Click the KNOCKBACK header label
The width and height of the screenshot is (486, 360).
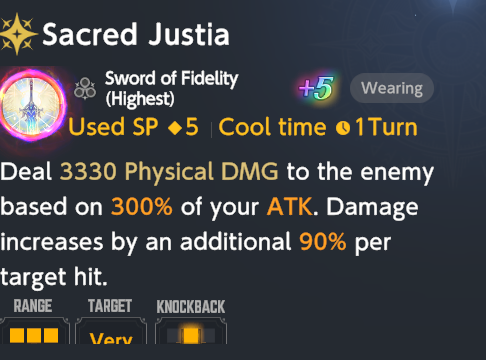pos(191,307)
